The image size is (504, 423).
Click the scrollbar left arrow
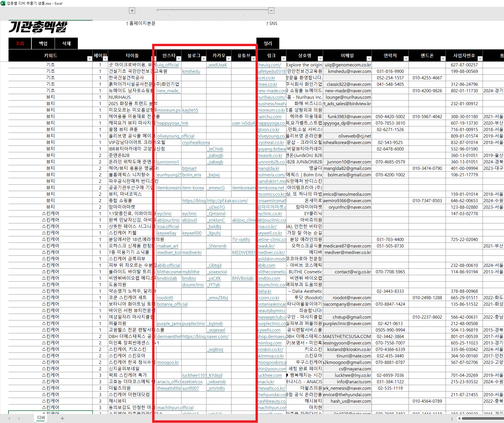pyautogui.click(x=459, y=418)
